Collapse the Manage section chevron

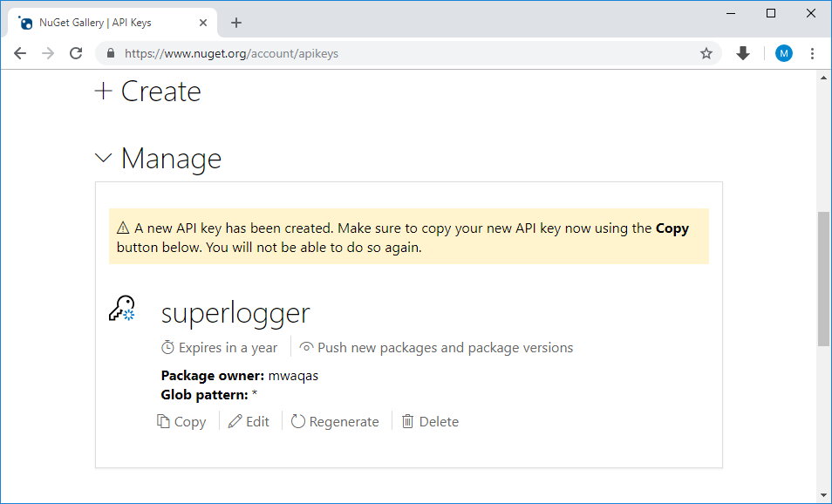(104, 158)
